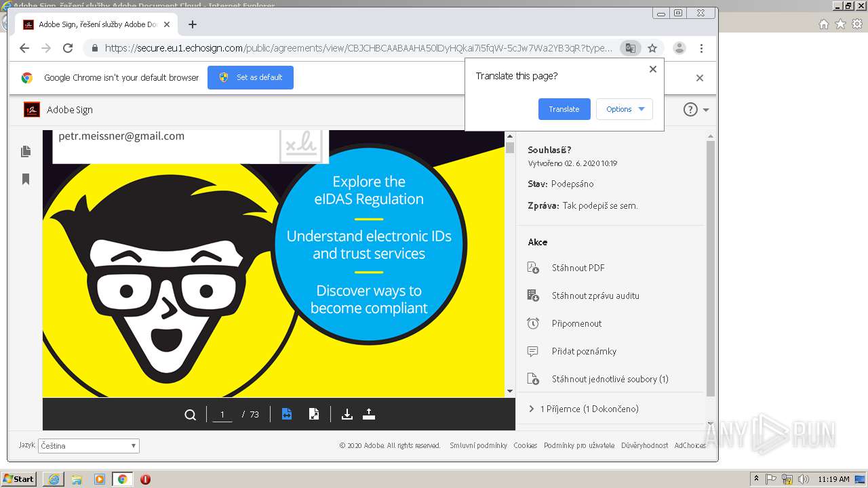
Task: Click the individual files download icon
Action: pos(533,379)
